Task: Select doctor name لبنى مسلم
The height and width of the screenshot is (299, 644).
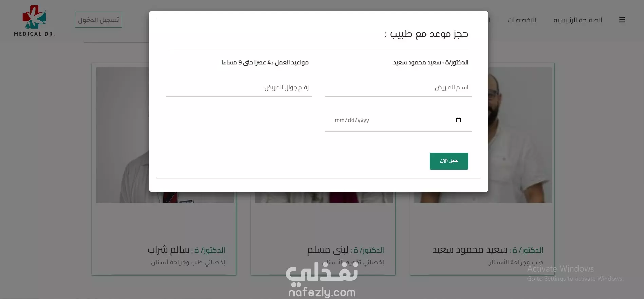Action: [x=328, y=250]
